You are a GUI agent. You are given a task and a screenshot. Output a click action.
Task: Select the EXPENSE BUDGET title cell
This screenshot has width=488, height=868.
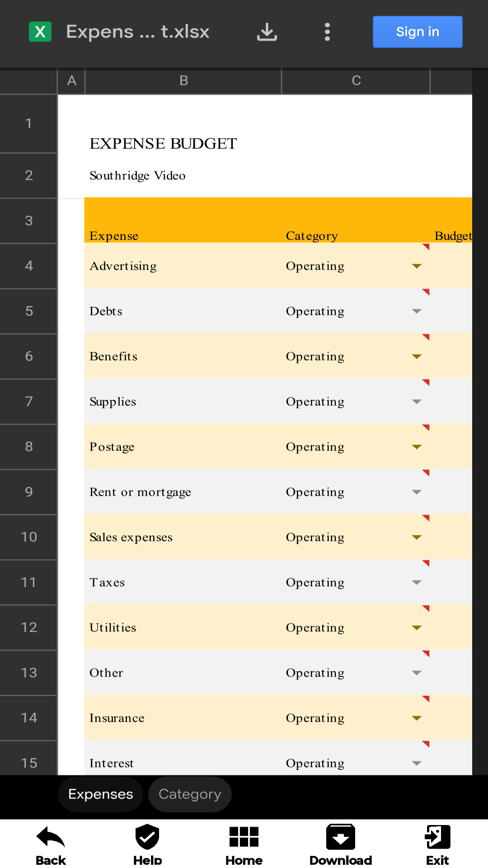tap(163, 144)
